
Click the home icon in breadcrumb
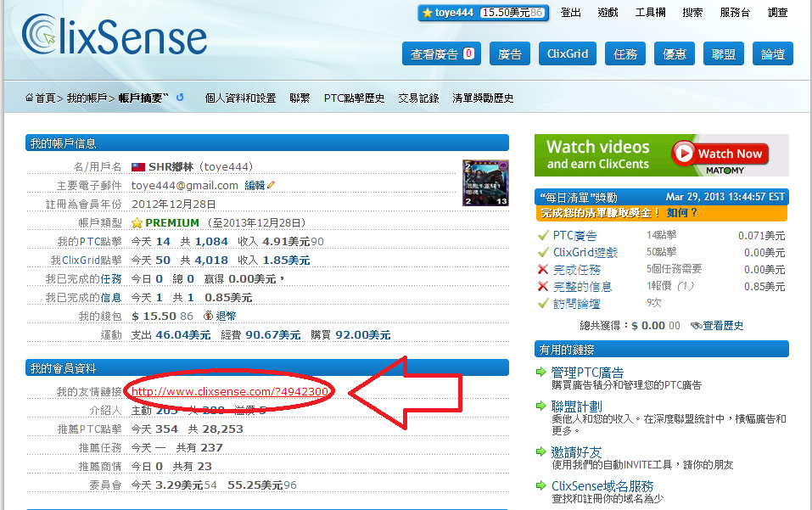tap(30, 98)
